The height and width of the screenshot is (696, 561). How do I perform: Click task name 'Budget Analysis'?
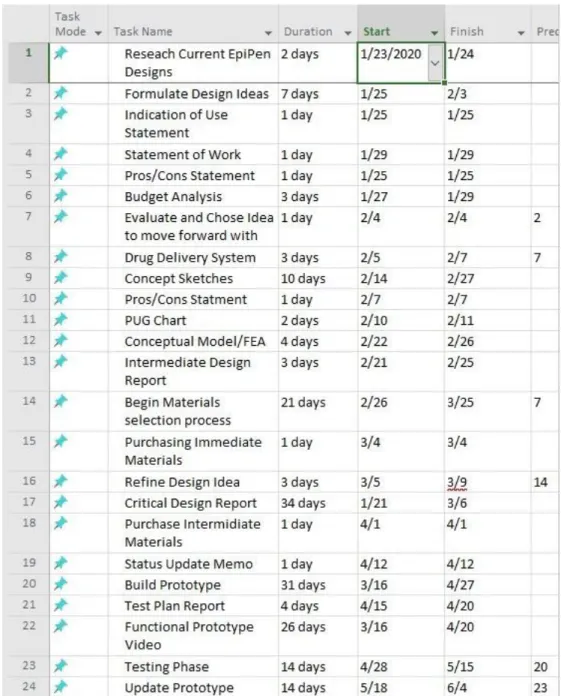(173, 197)
